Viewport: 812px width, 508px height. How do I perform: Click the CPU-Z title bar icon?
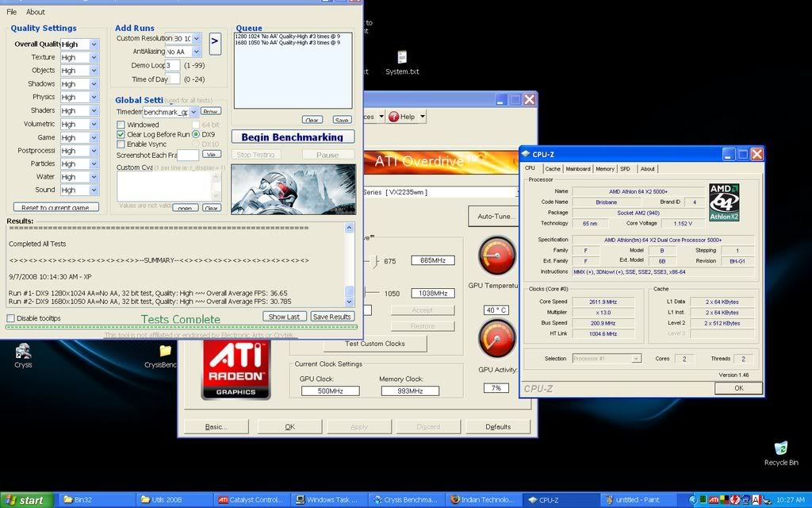(526, 154)
